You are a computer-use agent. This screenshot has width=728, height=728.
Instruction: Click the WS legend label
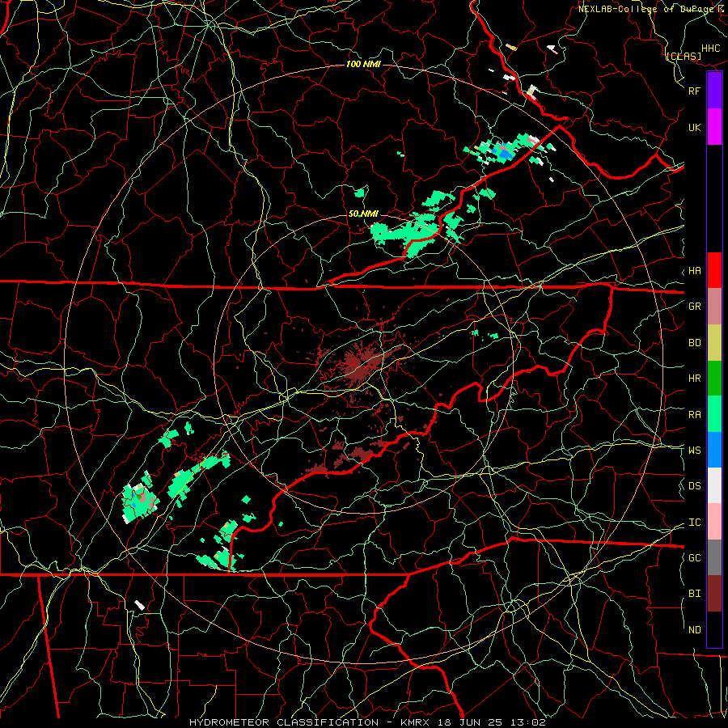(x=694, y=450)
